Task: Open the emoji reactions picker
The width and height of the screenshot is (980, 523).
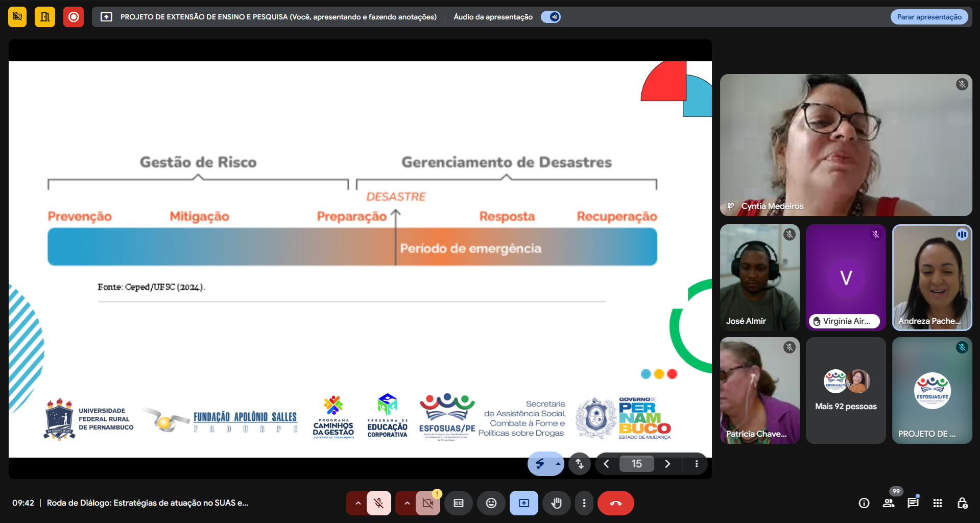Action: (x=491, y=503)
